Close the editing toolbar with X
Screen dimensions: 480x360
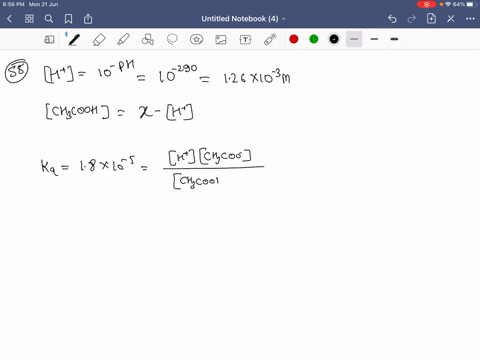tap(451, 19)
